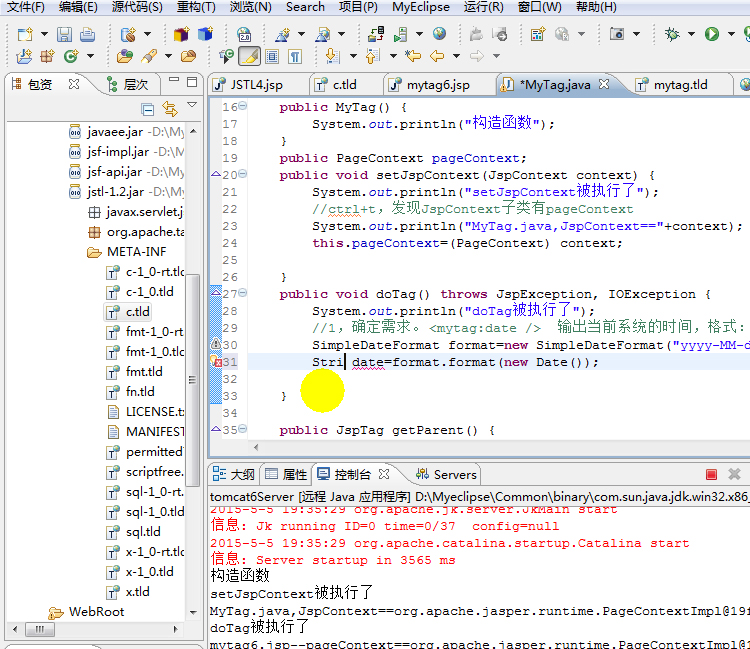Toggle show whitespace characters icon
This screenshot has height=649, width=750.
pos(295,56)
